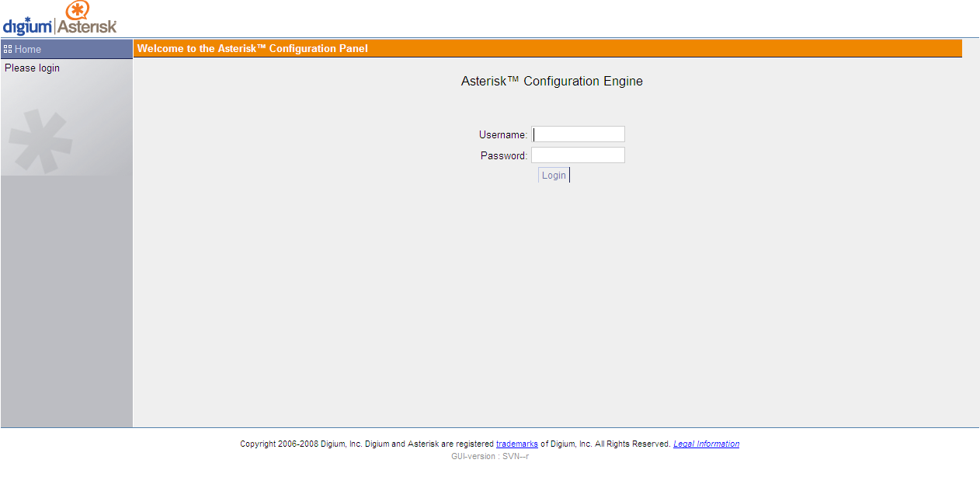Open the Home menu item
Screen dimensions: 980x491
click(x=28, y=49)
